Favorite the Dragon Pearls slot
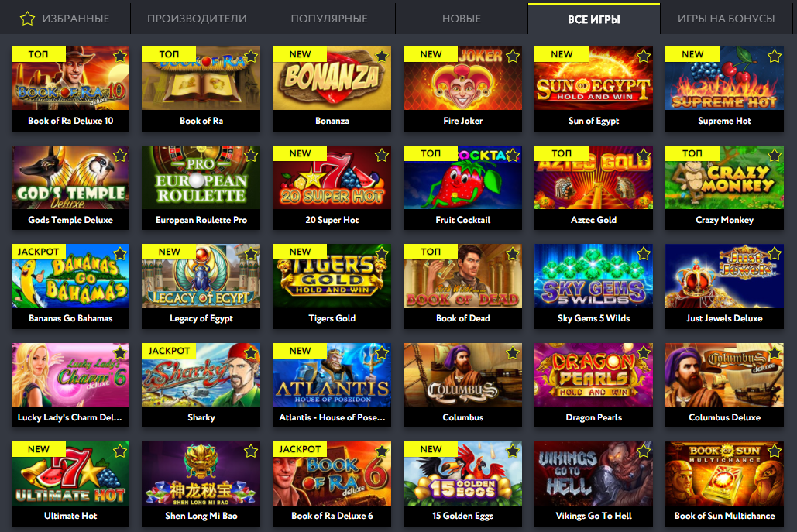Screen dimensions: 797x532 point(644,352)
